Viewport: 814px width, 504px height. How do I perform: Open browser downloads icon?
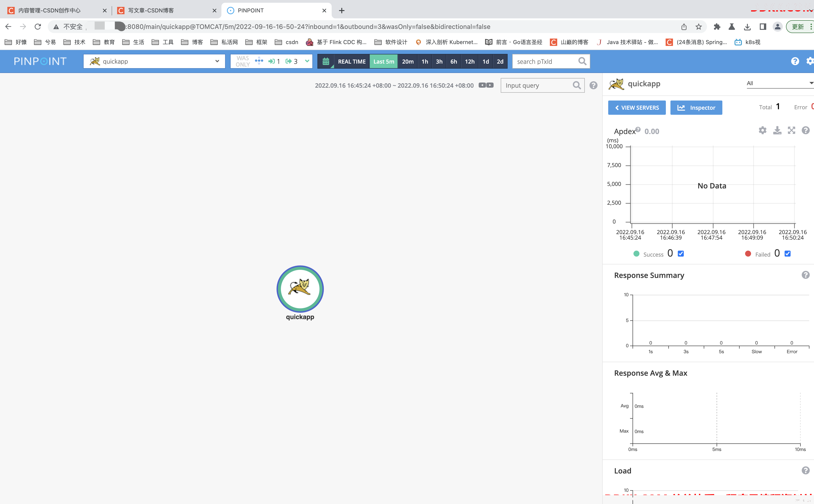[x=747, y=27]
